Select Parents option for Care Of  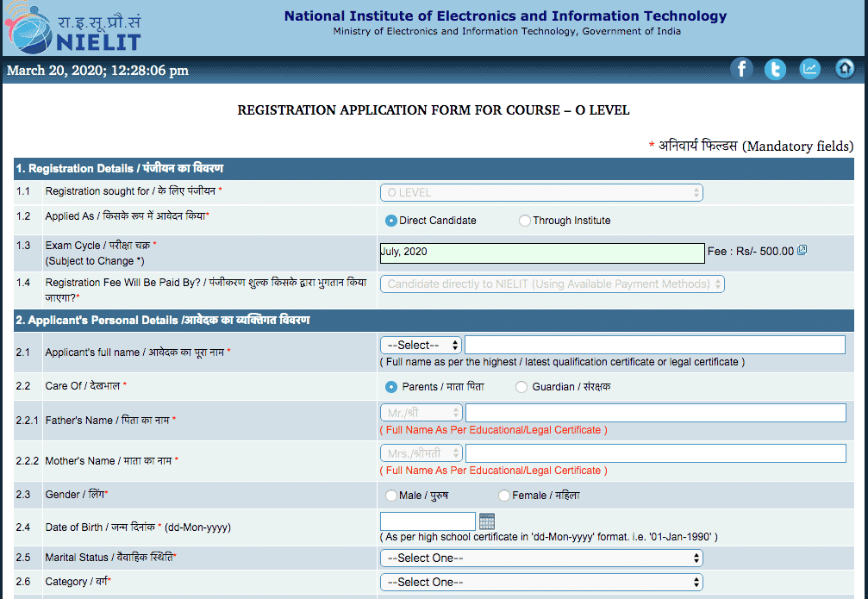click(390, 387)
